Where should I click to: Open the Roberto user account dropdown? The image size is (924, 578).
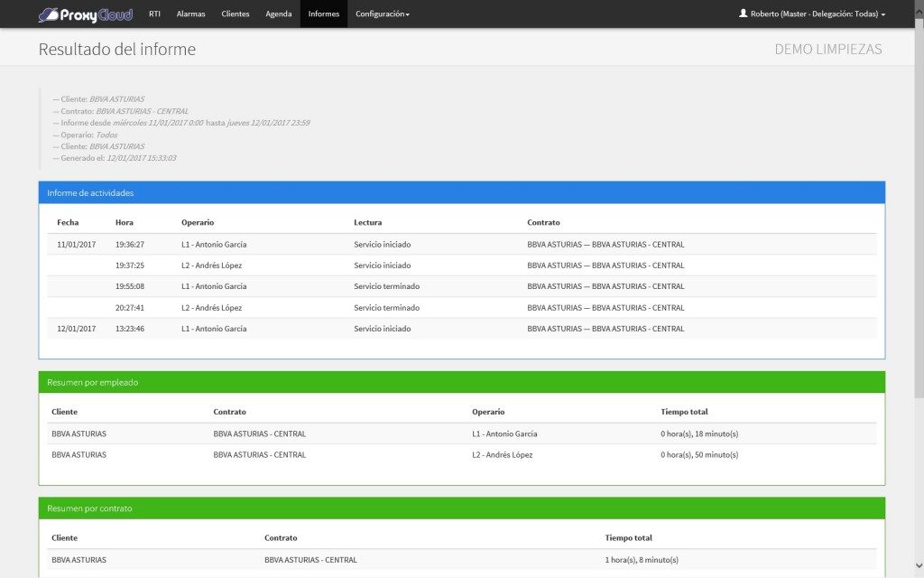pos(812,14)
